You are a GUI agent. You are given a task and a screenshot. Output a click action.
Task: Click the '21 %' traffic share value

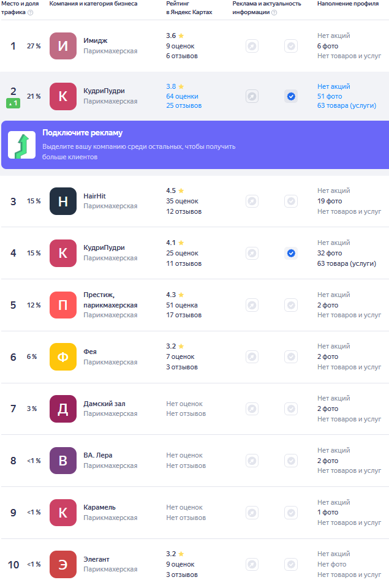pos(34,96)
